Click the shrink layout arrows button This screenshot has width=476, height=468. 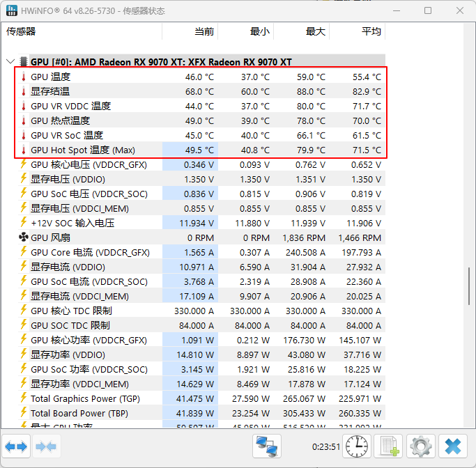tap(46, 446)
